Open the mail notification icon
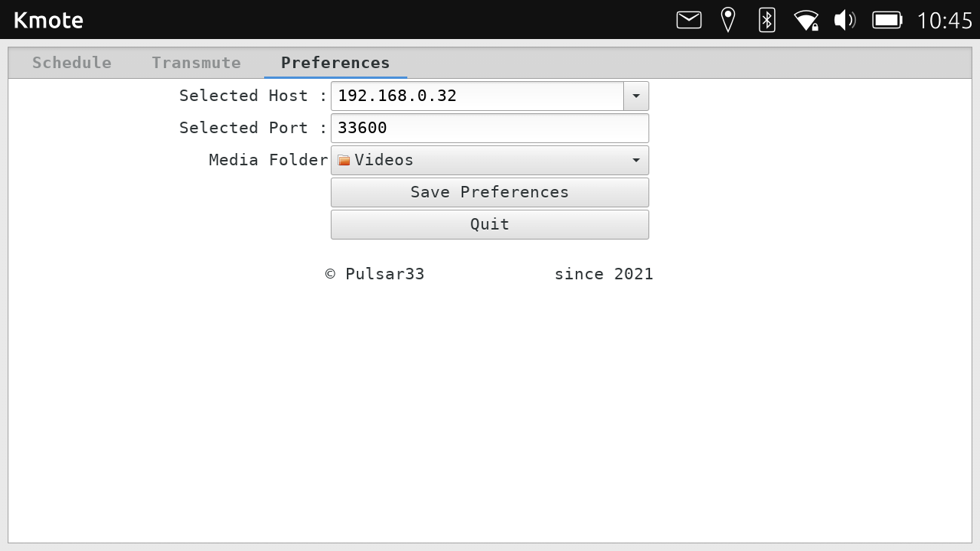Screen dimensions: 980x551 pos(688,20)
